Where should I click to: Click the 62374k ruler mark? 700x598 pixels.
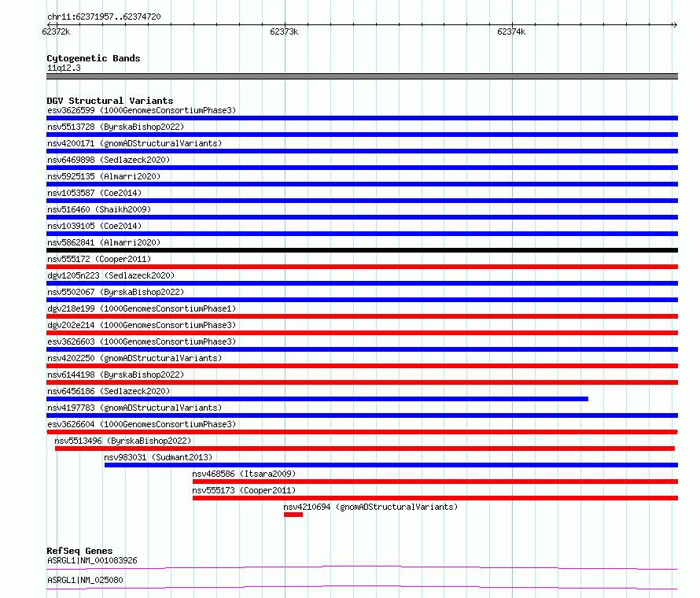coord(511,31)
